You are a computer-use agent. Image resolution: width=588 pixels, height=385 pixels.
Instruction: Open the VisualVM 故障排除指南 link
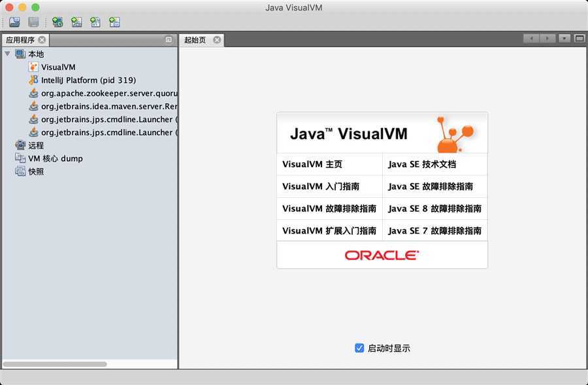[329, 208]
